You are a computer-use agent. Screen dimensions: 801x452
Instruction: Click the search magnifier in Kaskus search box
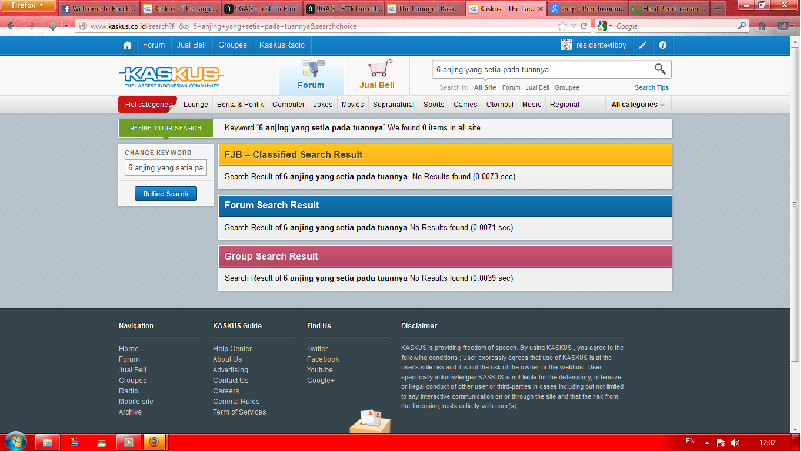(660, 69)
